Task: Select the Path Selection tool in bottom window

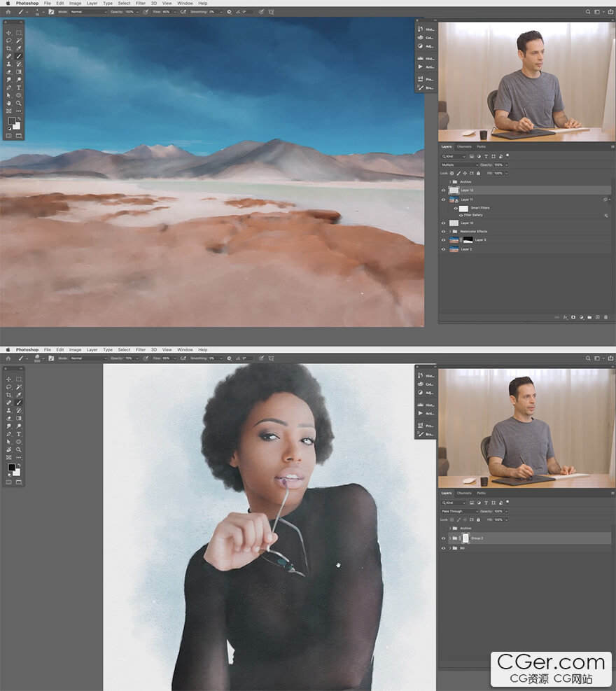Action: click(x=9, y=442)
